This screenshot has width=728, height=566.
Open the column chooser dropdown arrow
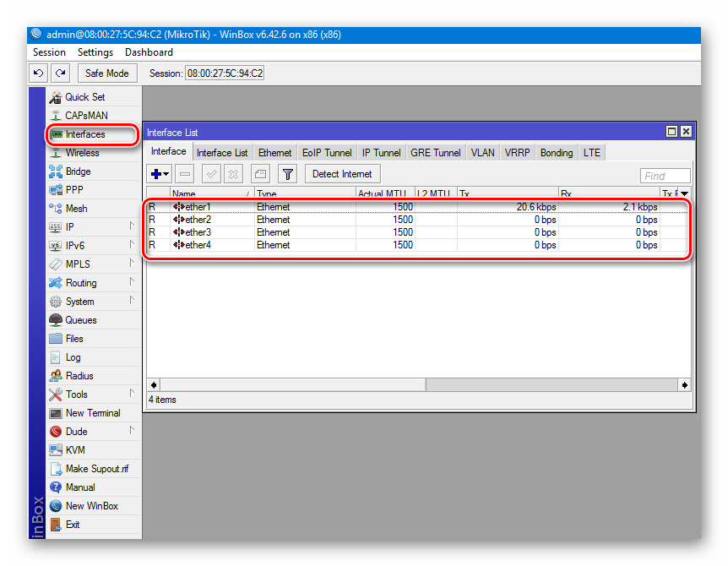coord(684,193)
